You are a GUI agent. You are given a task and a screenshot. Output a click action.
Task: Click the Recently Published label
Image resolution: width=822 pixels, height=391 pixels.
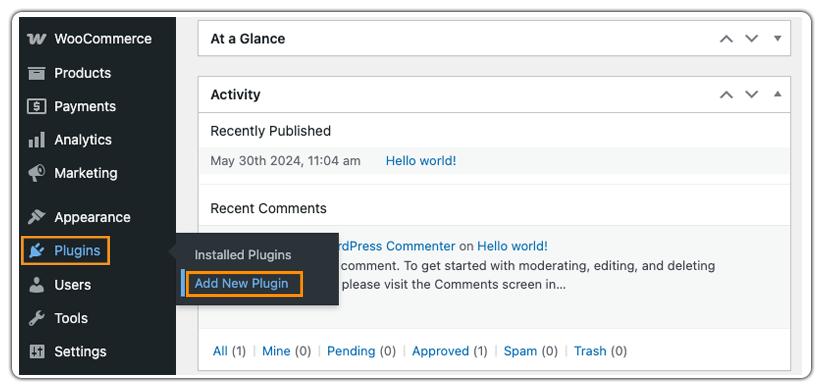pyautogui.click(x=271, y=131)
